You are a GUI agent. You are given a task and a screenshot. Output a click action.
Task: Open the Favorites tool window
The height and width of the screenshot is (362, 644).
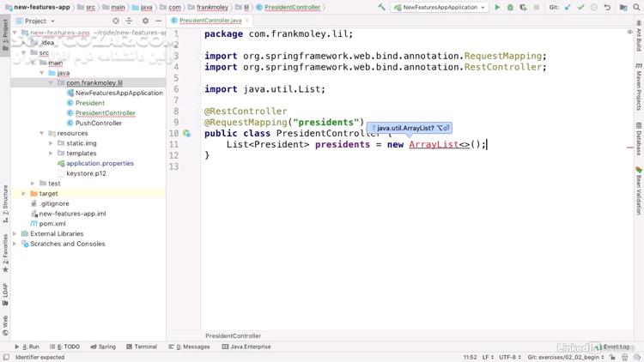coord(5,253)
